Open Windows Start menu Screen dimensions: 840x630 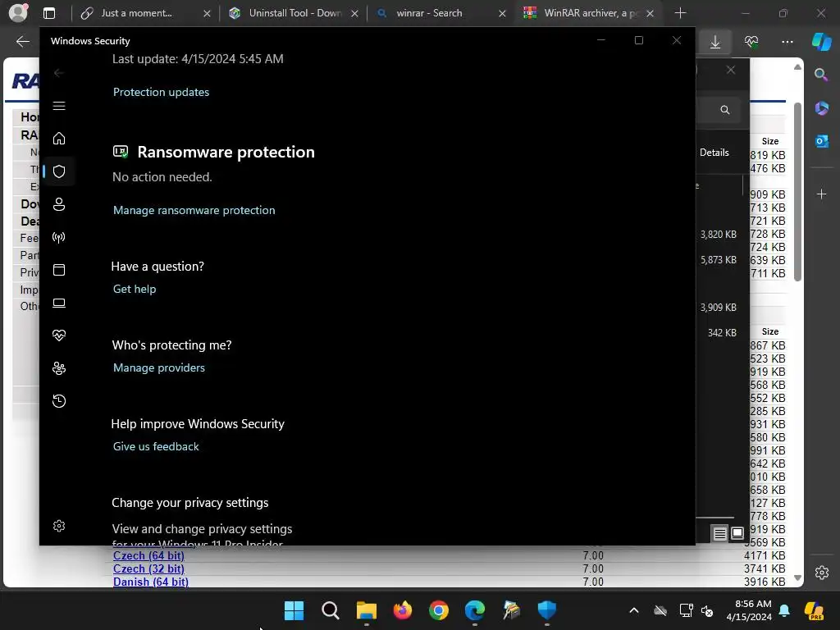pyautogui.click(x=294, y=610)
